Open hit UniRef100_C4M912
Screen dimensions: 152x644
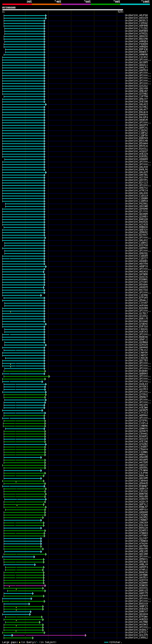(136, 638)
